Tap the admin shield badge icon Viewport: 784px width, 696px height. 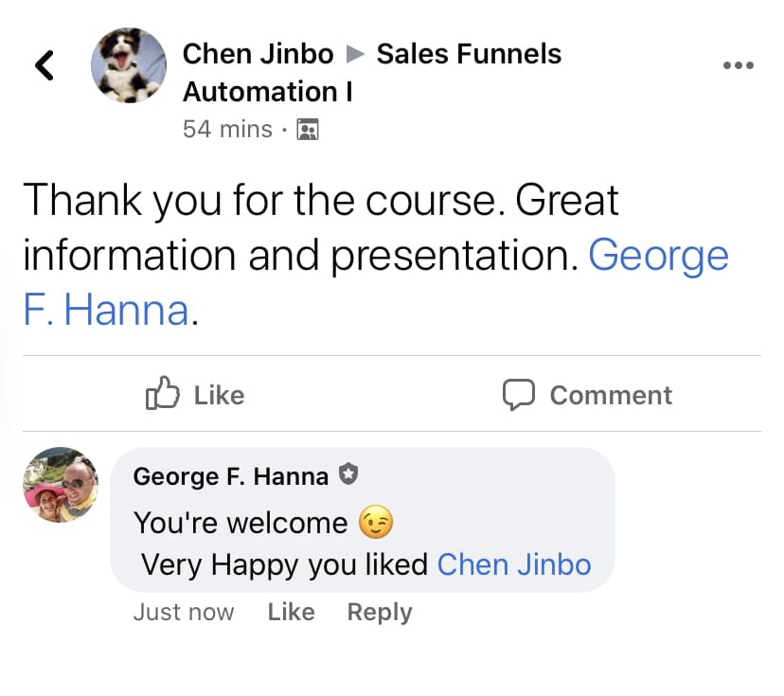pos(348,475)
